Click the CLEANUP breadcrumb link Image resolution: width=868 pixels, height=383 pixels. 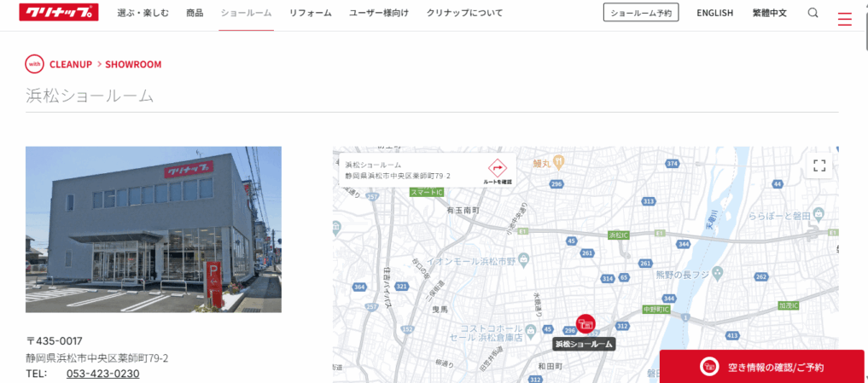click(x=71, y=64)
